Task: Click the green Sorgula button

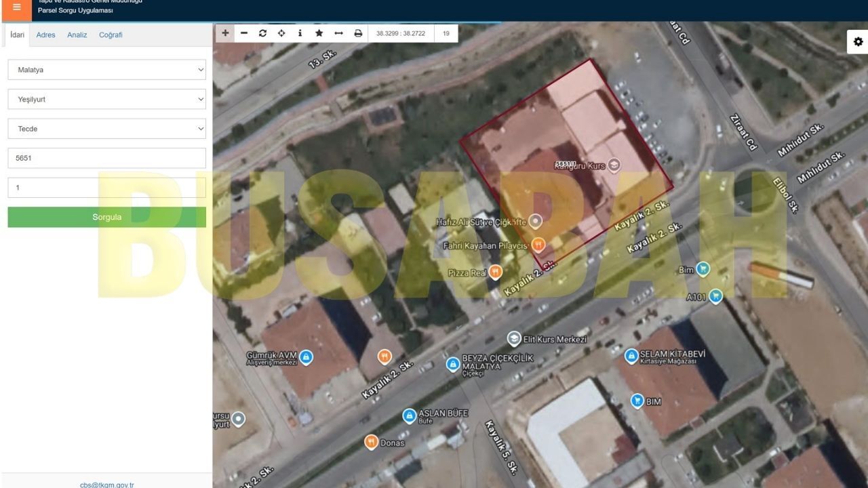Action: (106, 217)
